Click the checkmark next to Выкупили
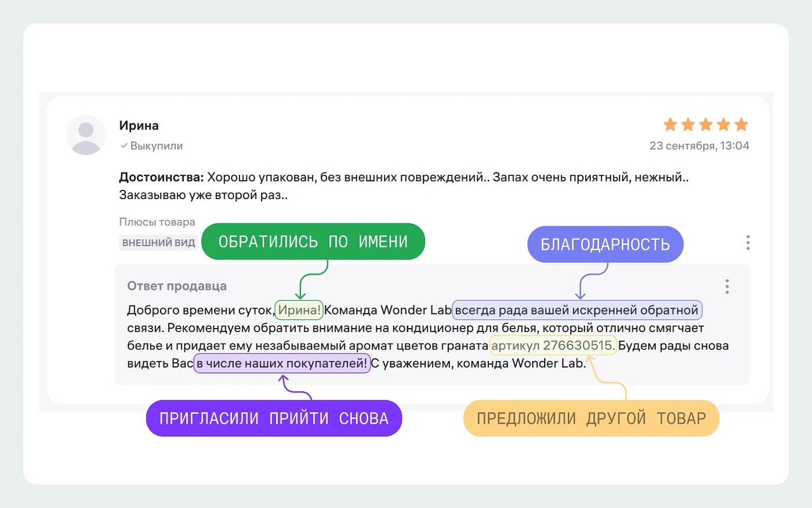Screen dimensions: 812x508 (x=124, y=146)
